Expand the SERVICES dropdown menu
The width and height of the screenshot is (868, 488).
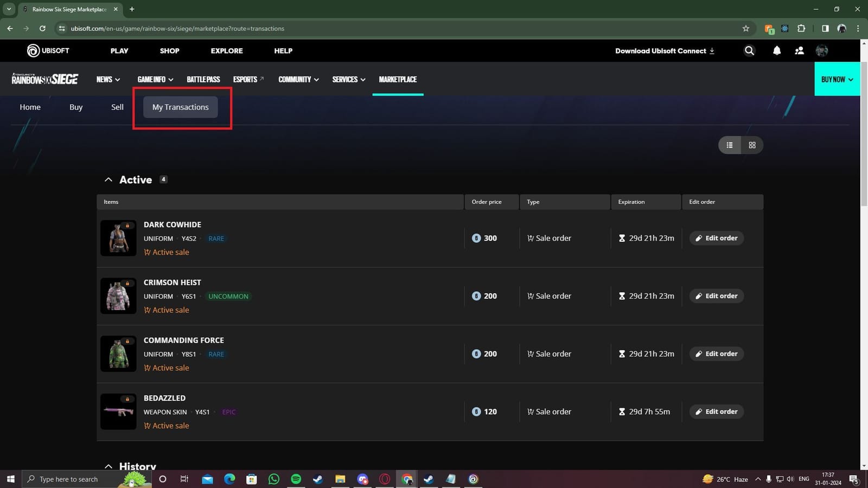point(348,79)
